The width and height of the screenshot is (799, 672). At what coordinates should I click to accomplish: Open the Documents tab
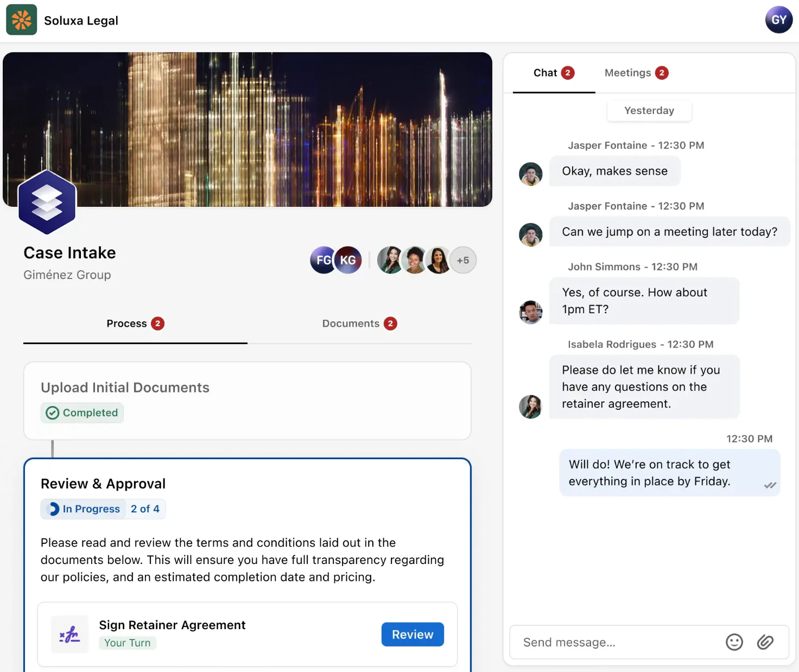359,324
